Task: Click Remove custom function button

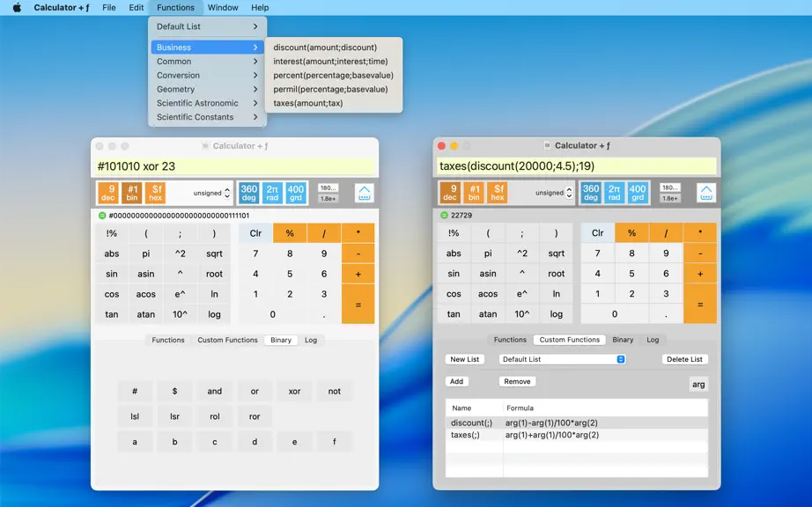Action: click(x=517, y=381)
